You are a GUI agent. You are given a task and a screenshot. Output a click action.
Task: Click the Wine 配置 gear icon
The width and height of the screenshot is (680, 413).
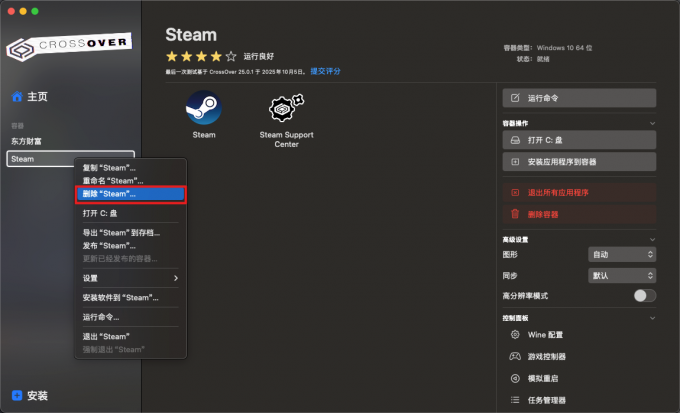click(515, 334)
